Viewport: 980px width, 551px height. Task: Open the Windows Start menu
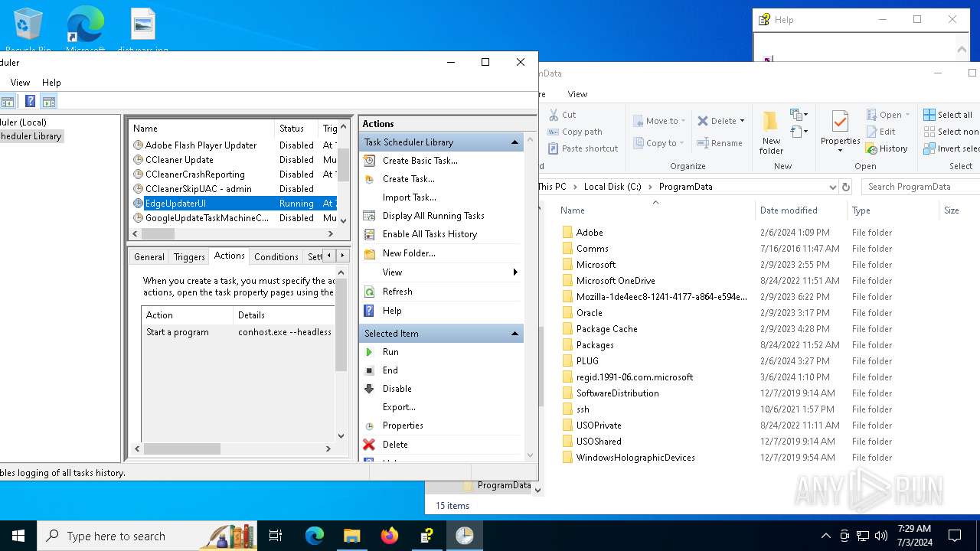pyautogui.click(x=18, y=536)
